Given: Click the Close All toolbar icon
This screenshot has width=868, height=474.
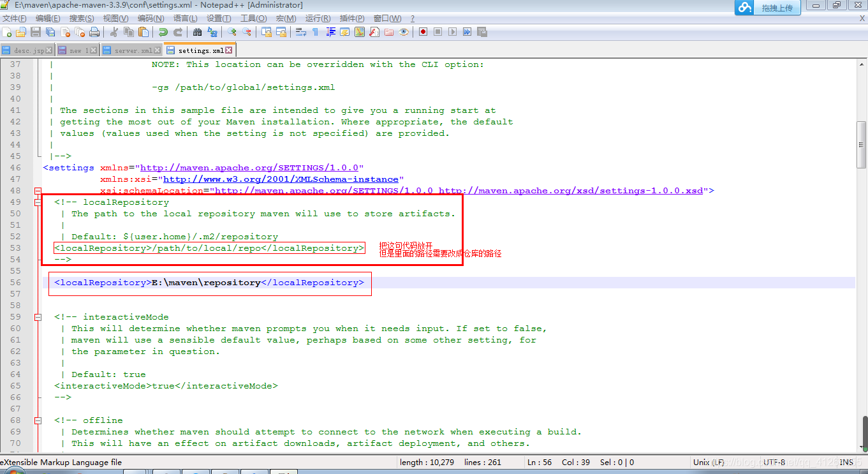Looking at the screenshot, I should pyautogui.click(x=79, y=32).
